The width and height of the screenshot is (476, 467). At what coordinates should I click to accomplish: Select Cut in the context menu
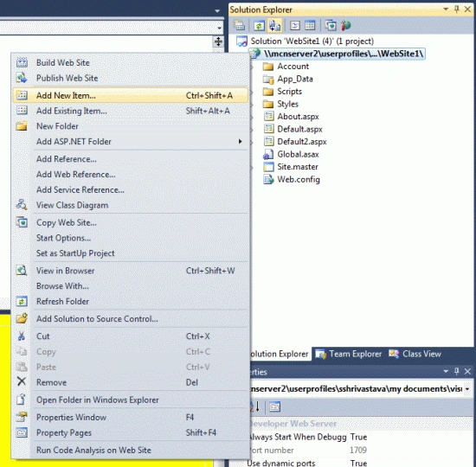[131, 336]
